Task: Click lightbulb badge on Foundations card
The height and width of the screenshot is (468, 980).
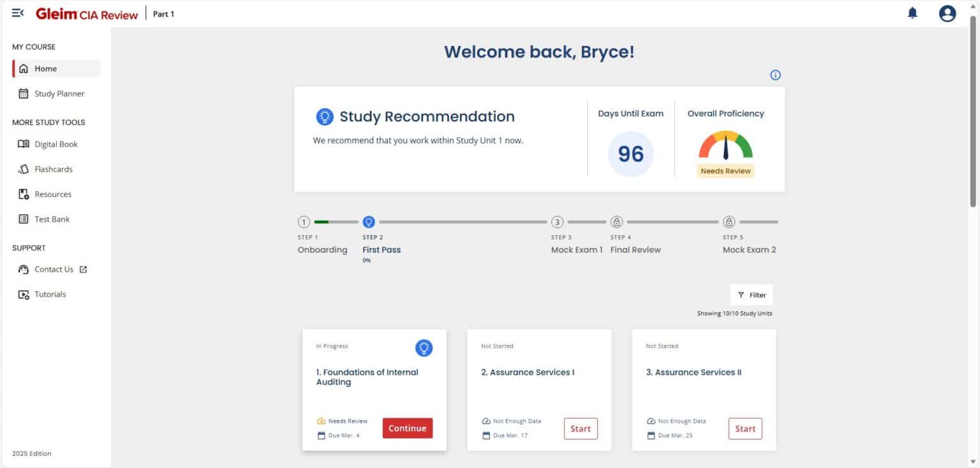Action: (x=424, y=348)
